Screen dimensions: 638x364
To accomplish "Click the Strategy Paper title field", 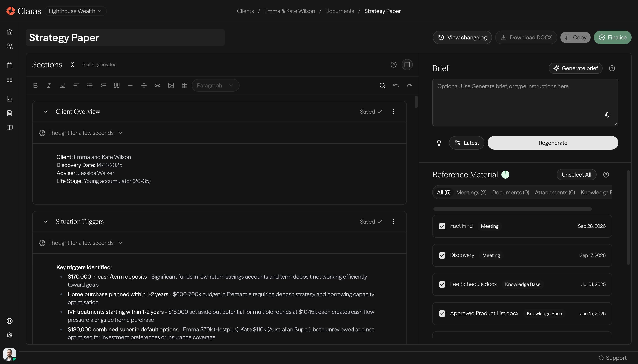I will [x=125, y=37].
